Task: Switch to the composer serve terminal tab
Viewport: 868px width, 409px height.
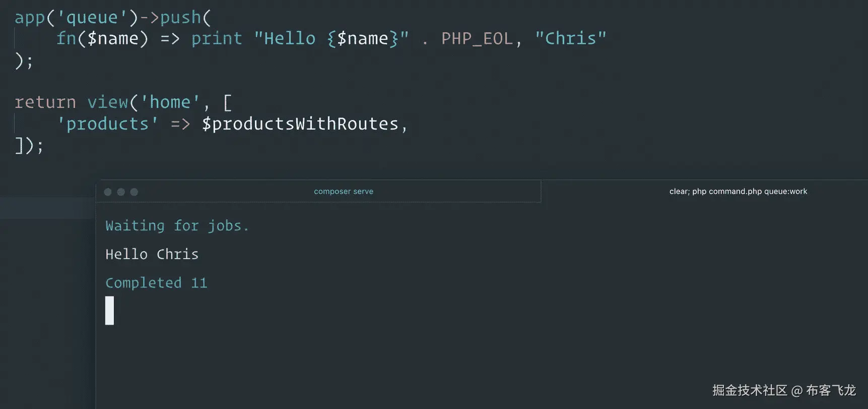Action: [343, 192]
